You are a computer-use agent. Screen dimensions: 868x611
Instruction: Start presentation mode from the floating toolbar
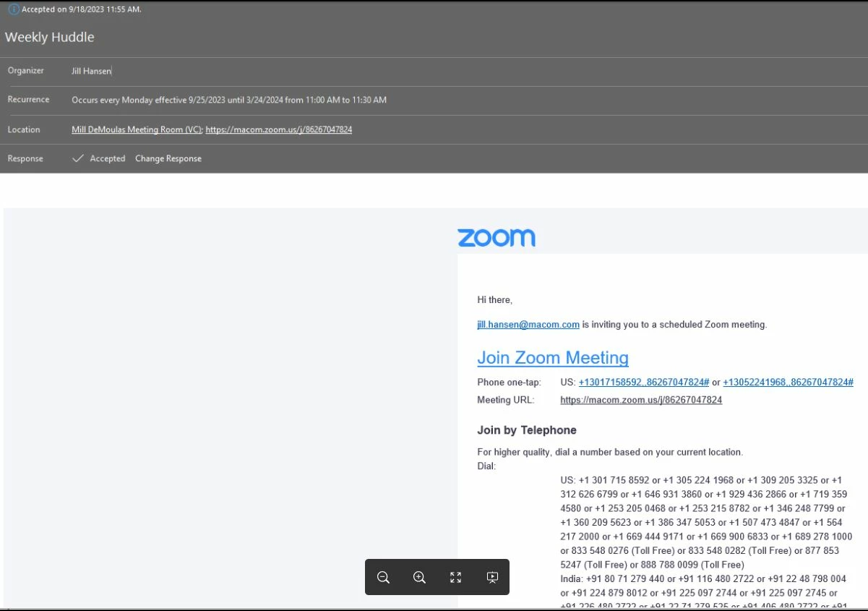tap(492, 577)
